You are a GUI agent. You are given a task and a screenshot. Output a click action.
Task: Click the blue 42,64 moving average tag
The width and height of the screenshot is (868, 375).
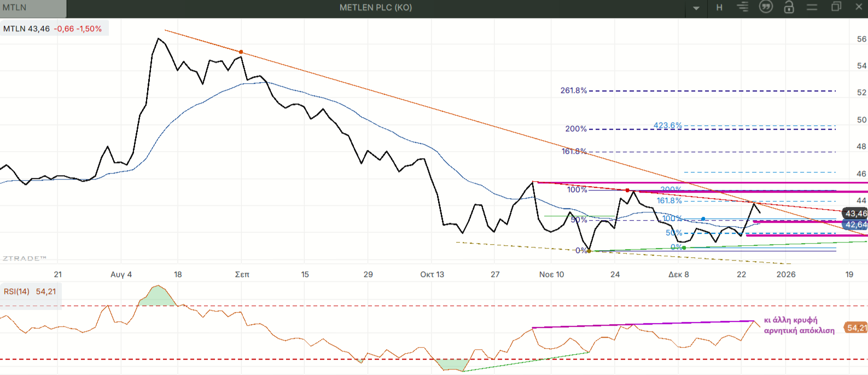pyautogui.click(x=855, y=224)
